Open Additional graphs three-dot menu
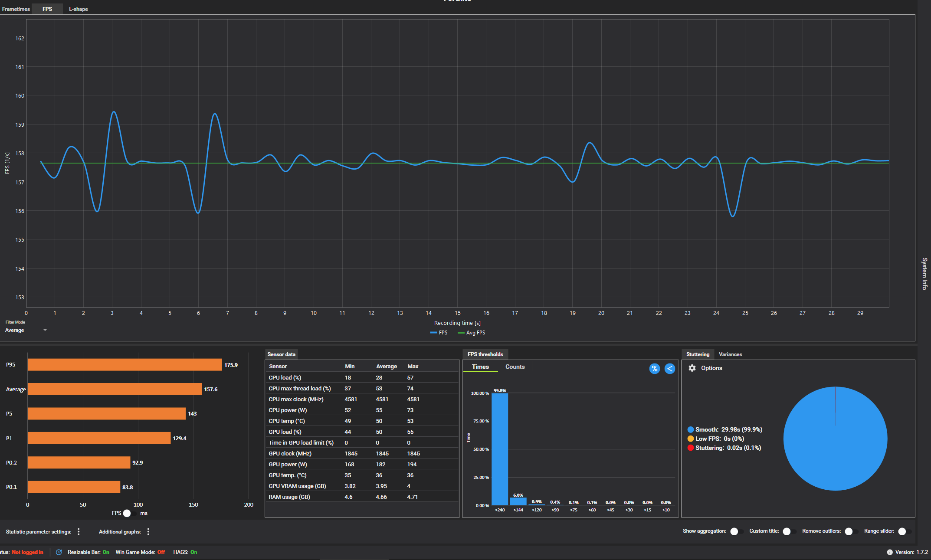931x560 pixels. click(x=148, y=531)
